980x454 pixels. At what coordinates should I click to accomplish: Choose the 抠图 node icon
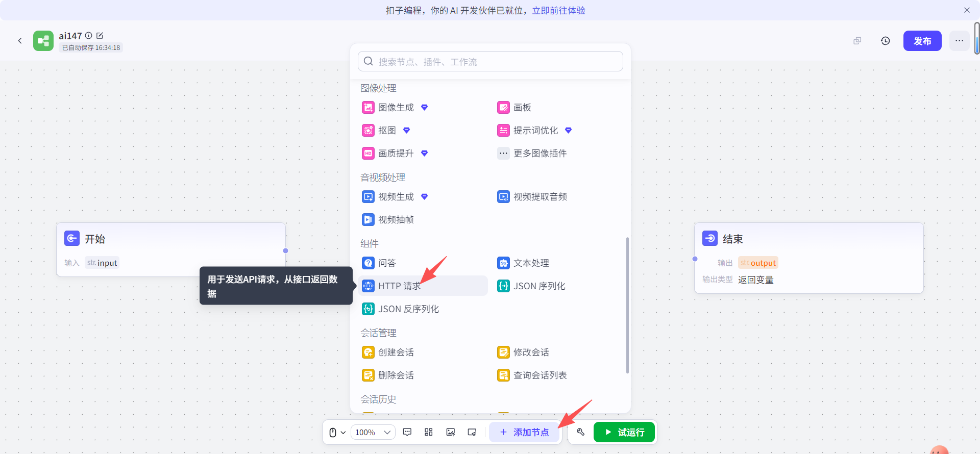point(368,131)
